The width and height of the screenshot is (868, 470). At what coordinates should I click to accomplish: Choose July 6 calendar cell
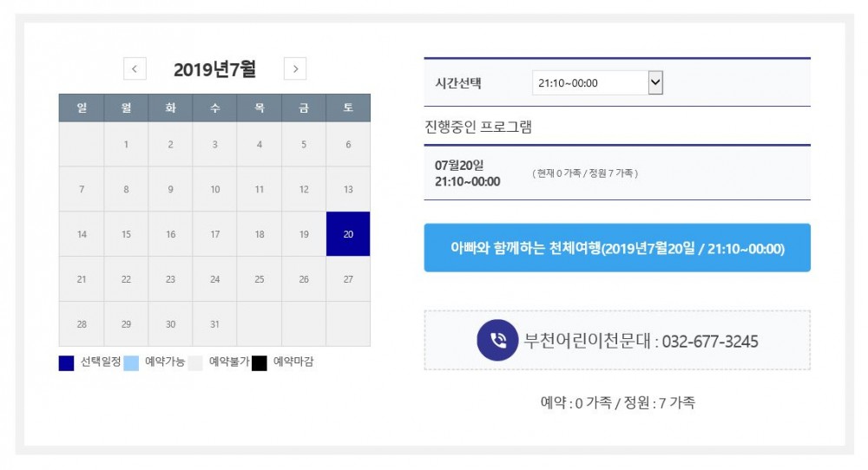348,145
